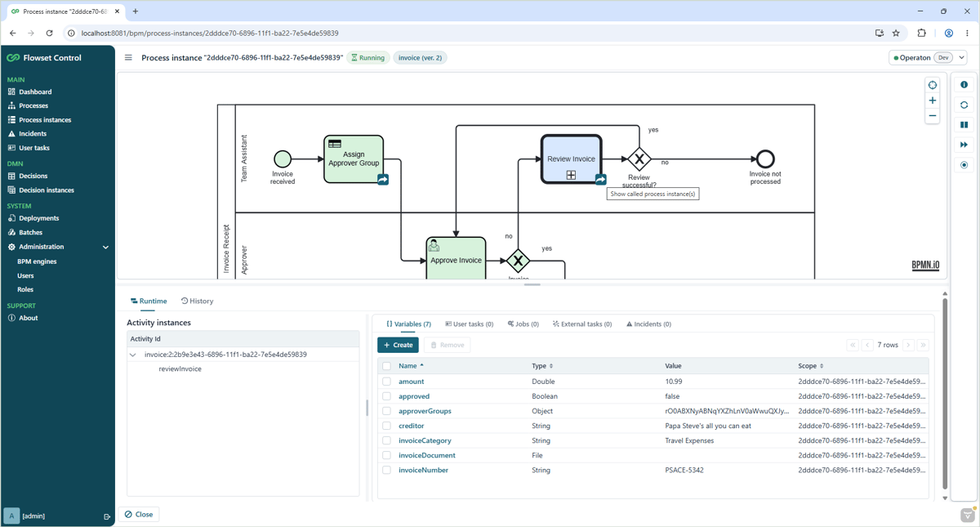Switch to the Runtime tab
This screenshot has width=980, height=527.
click(x=149, y=301)
